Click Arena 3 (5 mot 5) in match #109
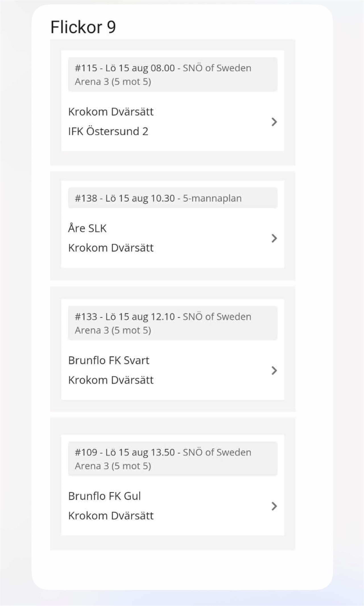 tap(113, 466)
